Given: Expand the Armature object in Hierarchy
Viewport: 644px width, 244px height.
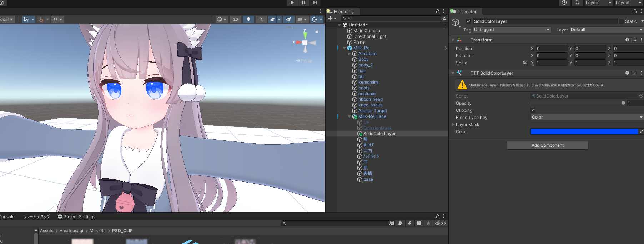Looking at the screenshot, I should click(x=349, y=54).
